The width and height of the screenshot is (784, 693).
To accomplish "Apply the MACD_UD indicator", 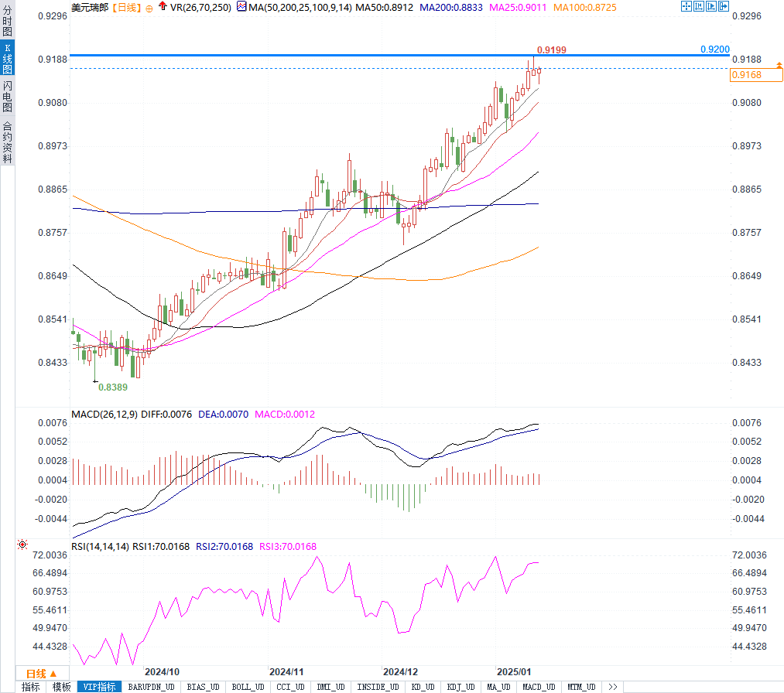I will pyautogui.click(x=539, y=687).
